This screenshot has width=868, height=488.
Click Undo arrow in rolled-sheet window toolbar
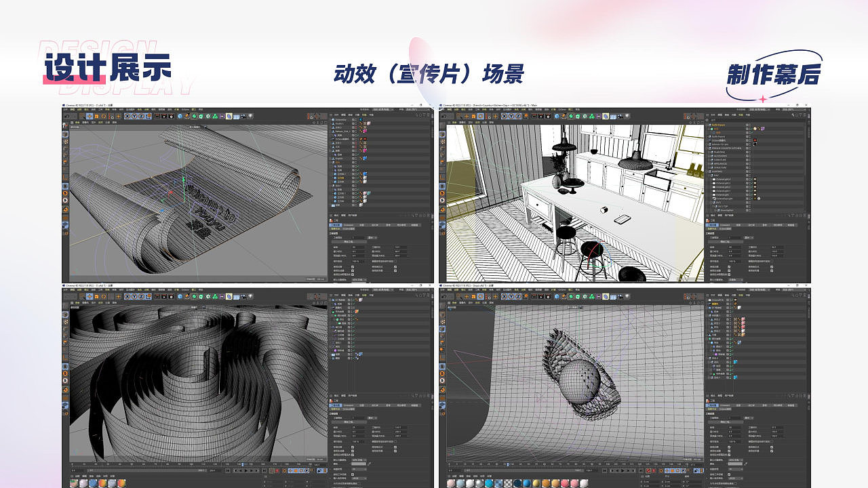click(x=67, y=116)
